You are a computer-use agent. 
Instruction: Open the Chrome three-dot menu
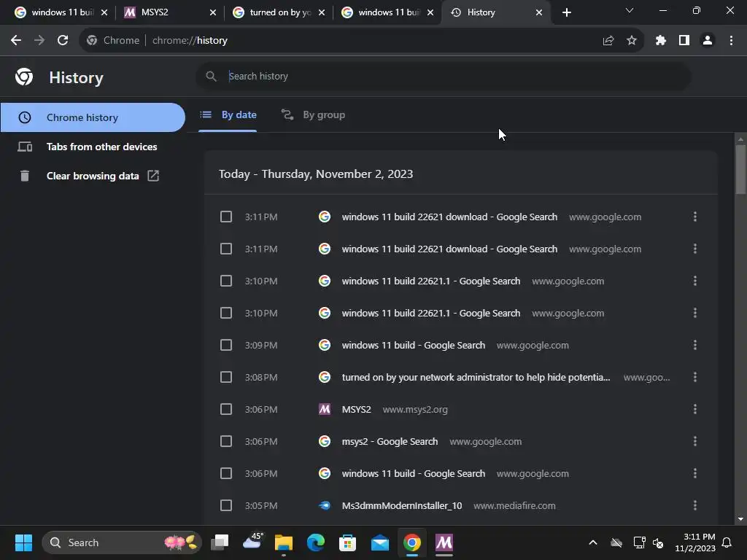tap(731, 41)
